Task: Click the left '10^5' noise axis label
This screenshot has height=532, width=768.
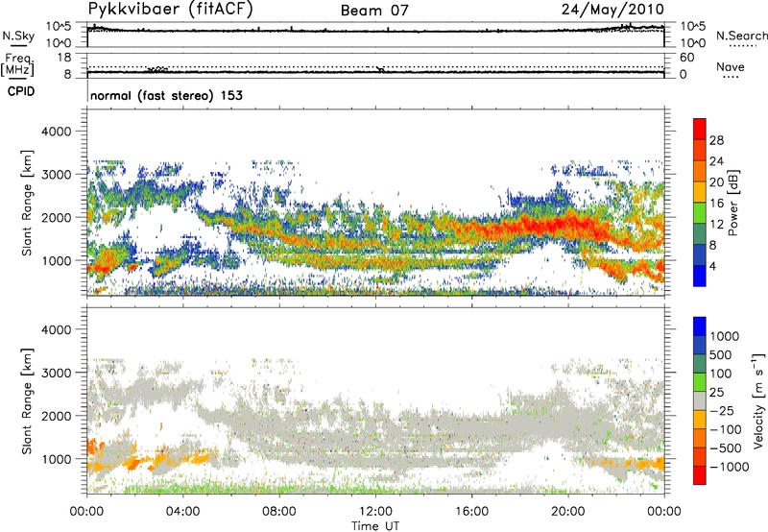Action: 59,26
